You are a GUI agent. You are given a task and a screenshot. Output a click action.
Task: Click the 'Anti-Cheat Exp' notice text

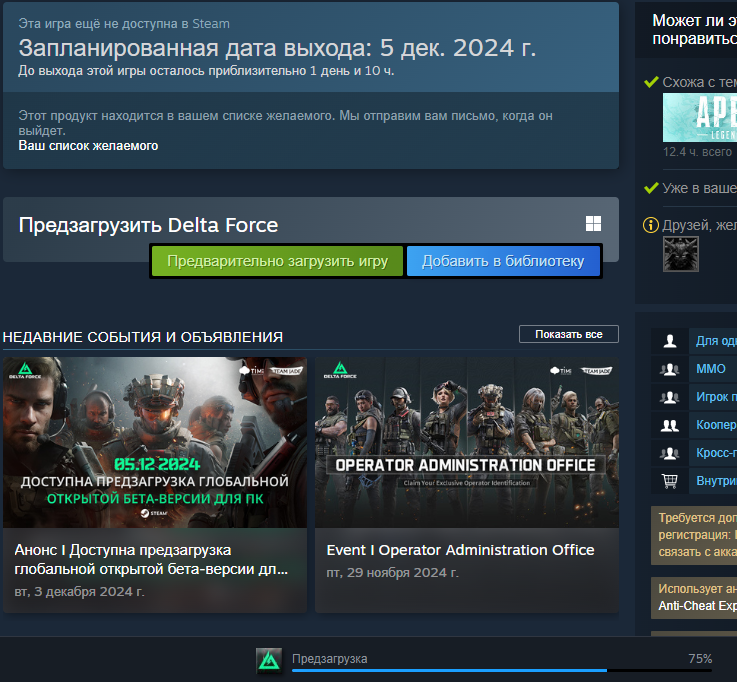click(x=698, y=606)
